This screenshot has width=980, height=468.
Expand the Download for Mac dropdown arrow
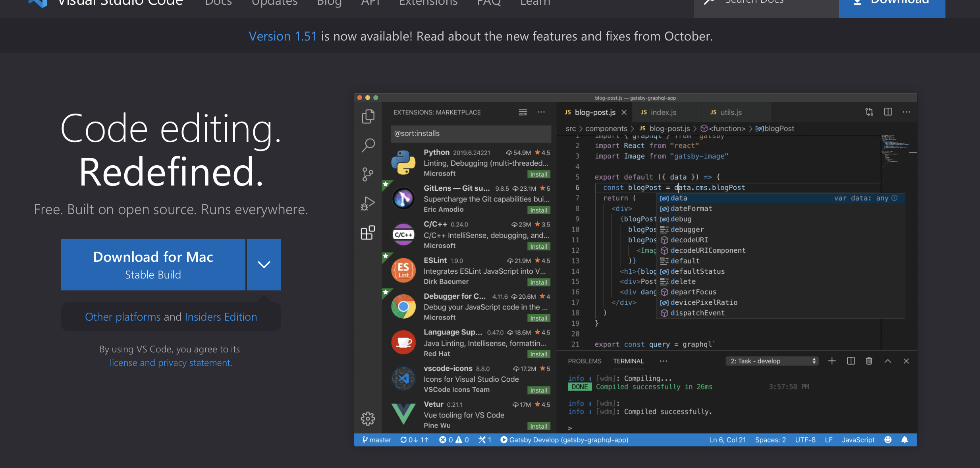click(264, 265)
